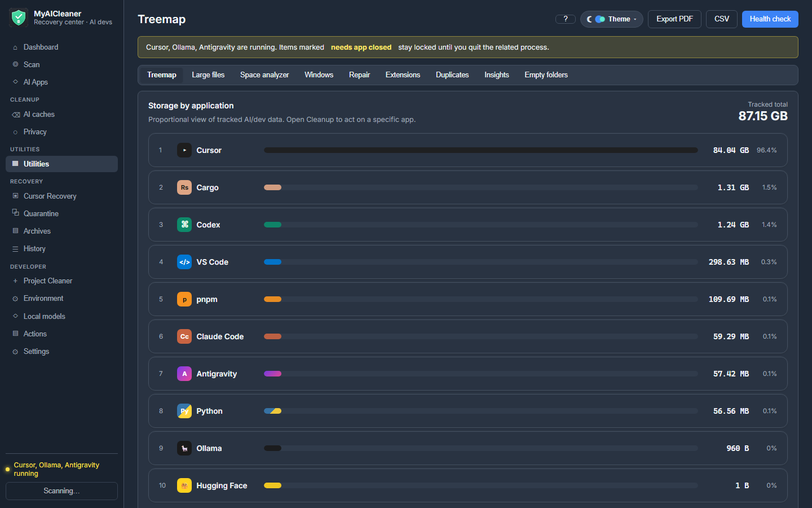The image size is (812, 508).
Task: Select the Windows tab
Action: 319,75
